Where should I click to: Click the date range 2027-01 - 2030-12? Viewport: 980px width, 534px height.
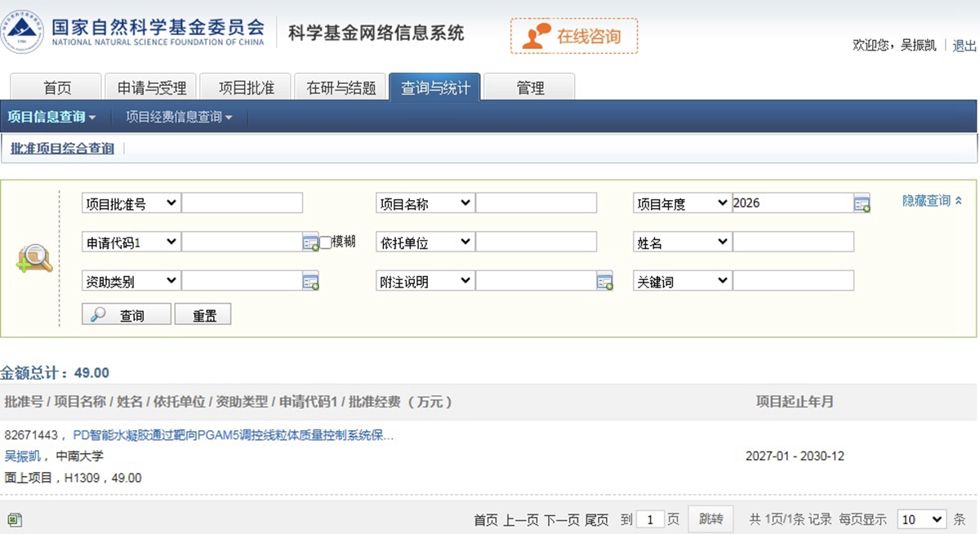(x=795, y=456)
